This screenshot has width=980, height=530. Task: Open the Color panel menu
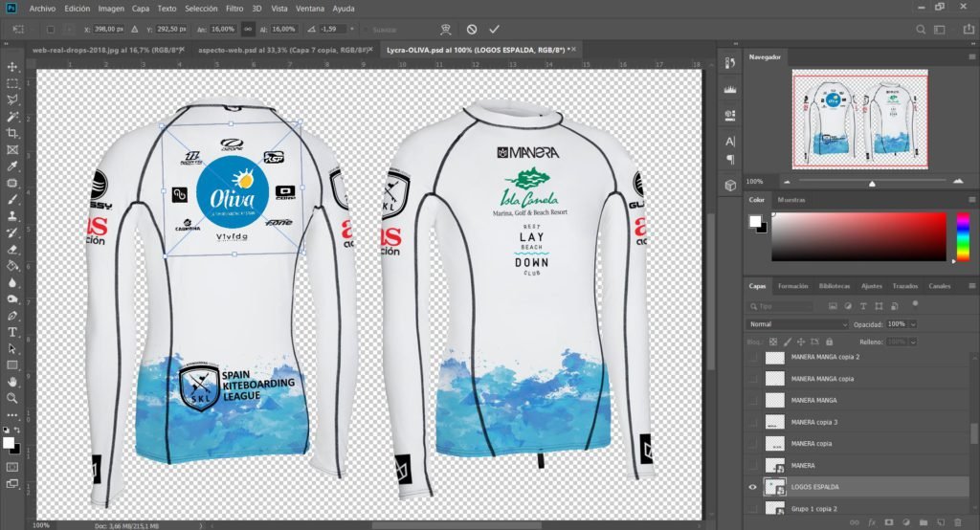(x=972, y=200)
